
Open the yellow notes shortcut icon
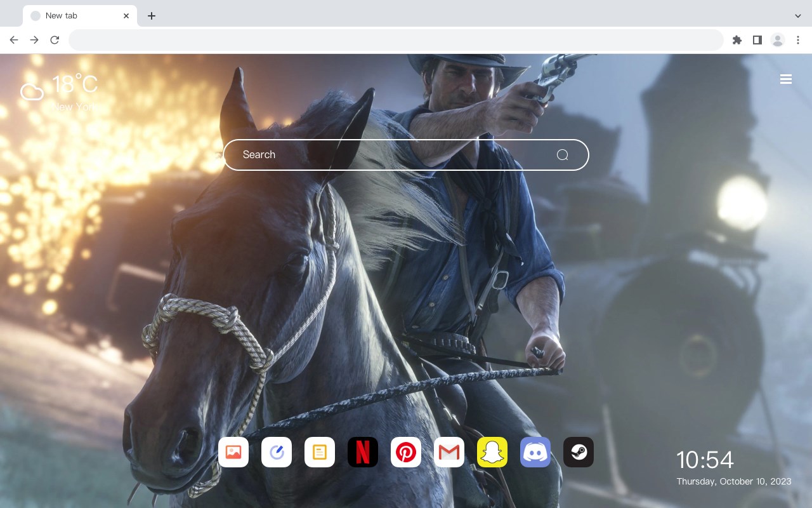point(320,452)
